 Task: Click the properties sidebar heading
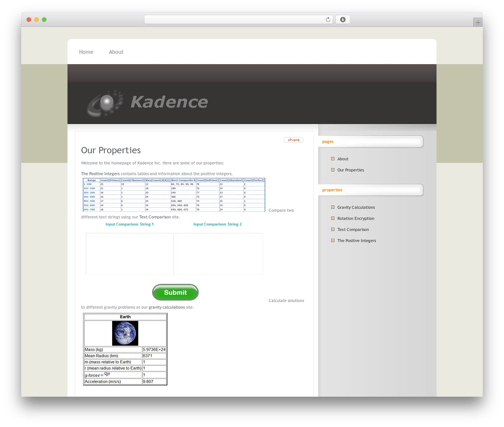click(332, 190)
